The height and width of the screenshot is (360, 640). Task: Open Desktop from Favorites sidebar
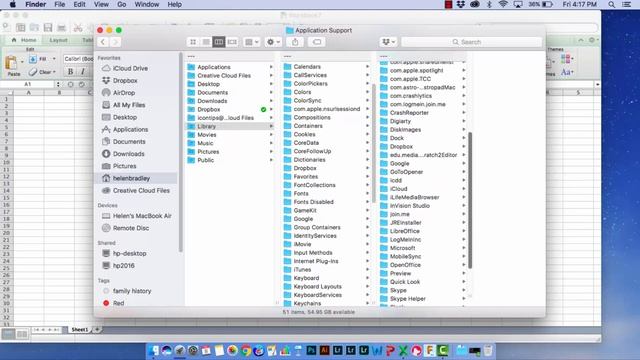pyautogui.click(x=125, y=117)
